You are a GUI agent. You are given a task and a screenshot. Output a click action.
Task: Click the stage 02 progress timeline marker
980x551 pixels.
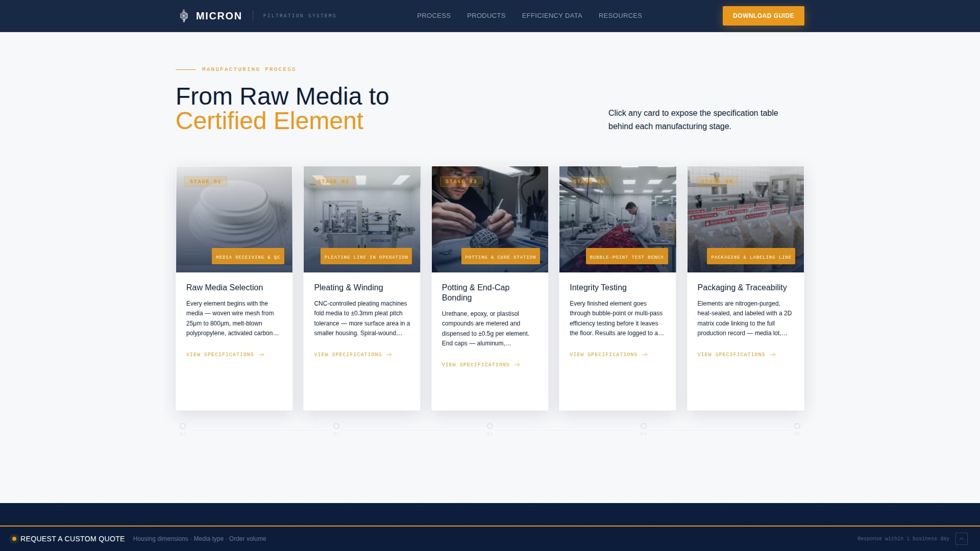tap(336, 426)
